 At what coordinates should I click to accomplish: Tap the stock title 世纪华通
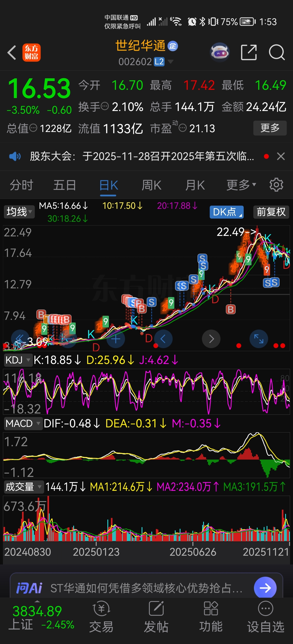(140, 46)
